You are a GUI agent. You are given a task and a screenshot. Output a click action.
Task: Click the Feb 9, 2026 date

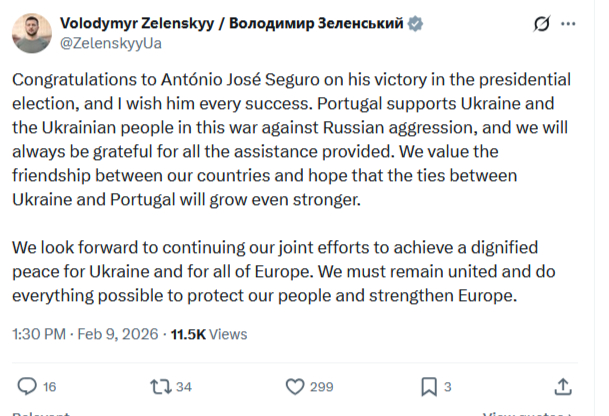pyautogui.click(x=118, y=333)
